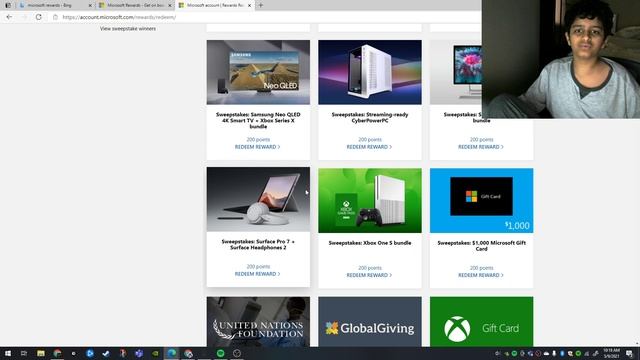Open Spotify from the taskbar

coord(220,353)
